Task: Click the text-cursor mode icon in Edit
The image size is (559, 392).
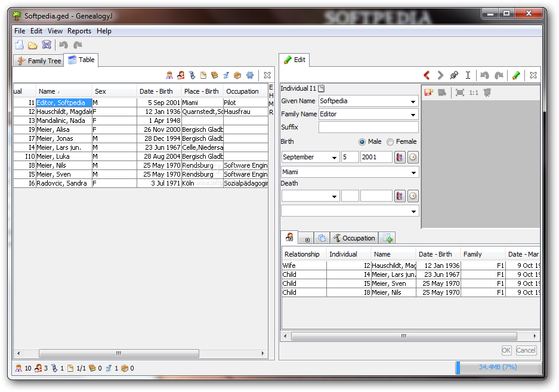Action: click(468, 75)
